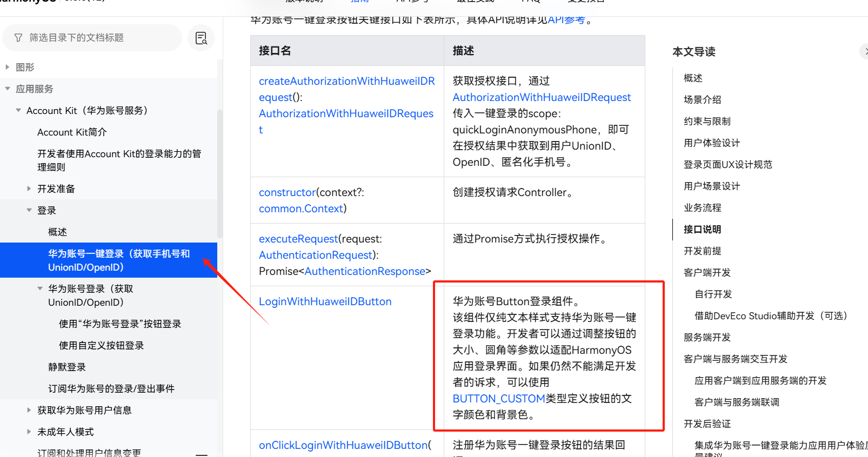The image size is (868, 457).
Task: Jump to 客户端与服务端交互开发 section
Action: [x=736, y=359]
